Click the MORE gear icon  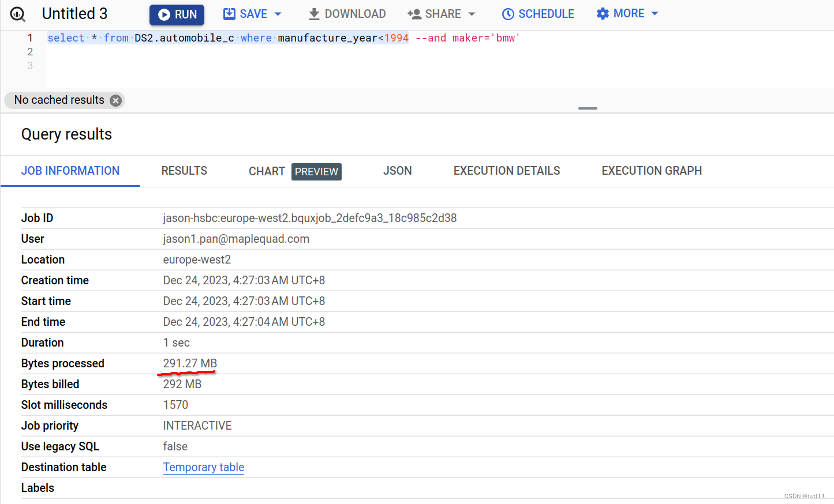[x=603, y=14]
